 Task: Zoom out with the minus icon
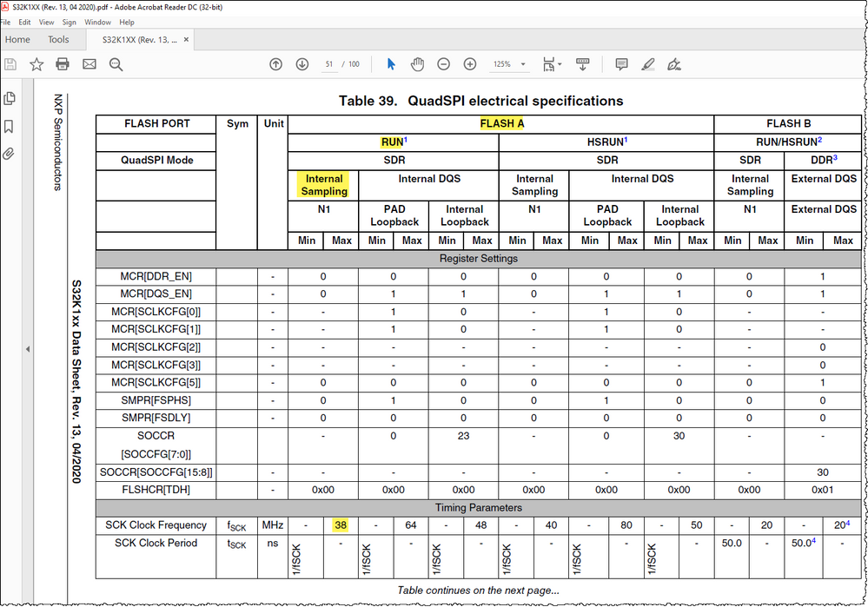[443, 64]
